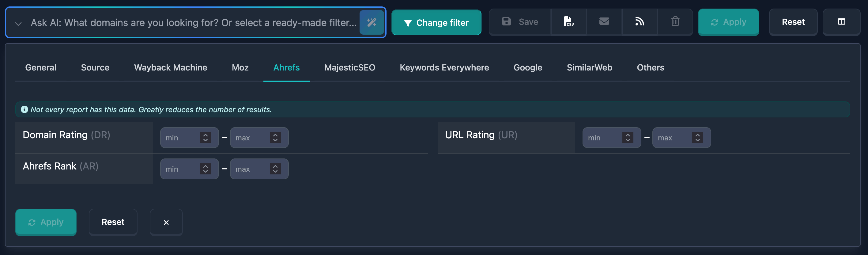Select the Save filter disk icon
This screenshot has width=868, height=255.
click(507, 21)
